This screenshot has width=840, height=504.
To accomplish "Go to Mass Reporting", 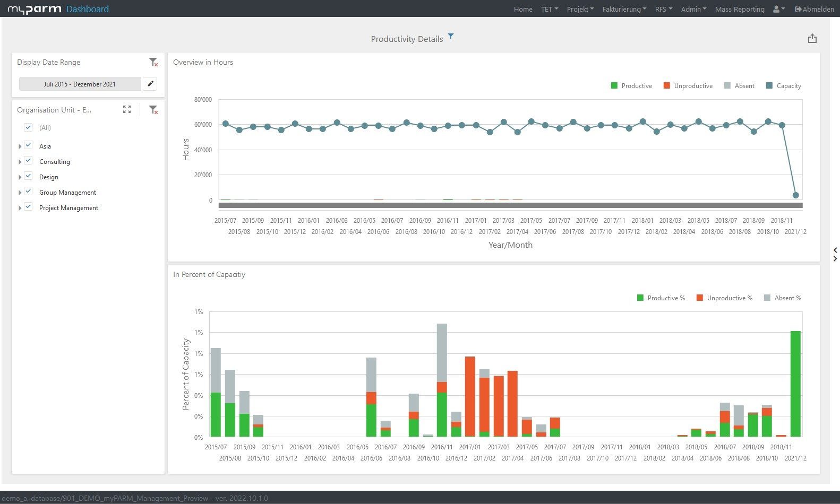I will pyautogui.click(x=740, y=9).
